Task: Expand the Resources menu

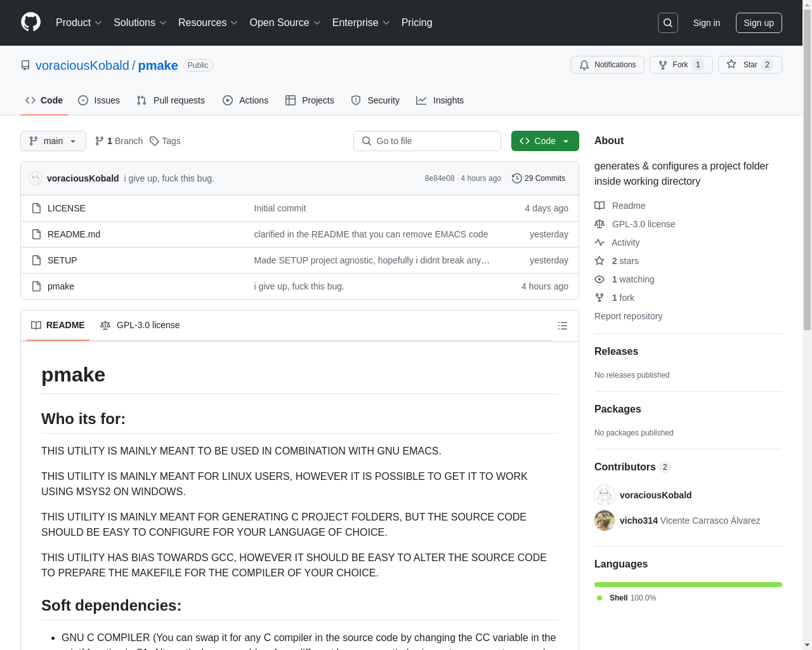Action: pos(208,23)
